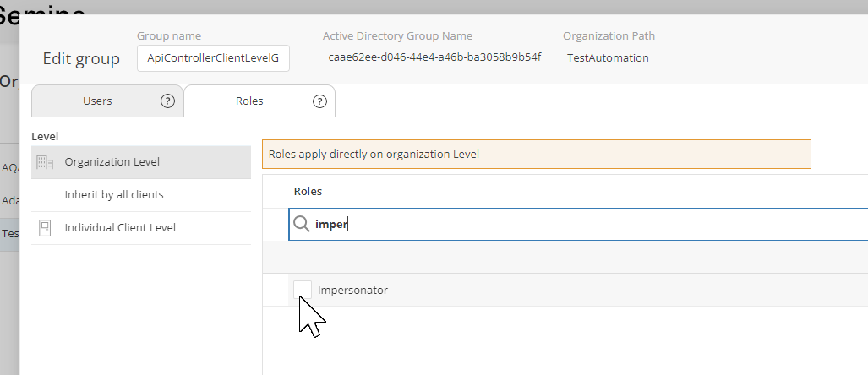The width and height of the screenshot is (868, 375).
Task: Select Organization Level in Level list
Action: tap(112, 162)
